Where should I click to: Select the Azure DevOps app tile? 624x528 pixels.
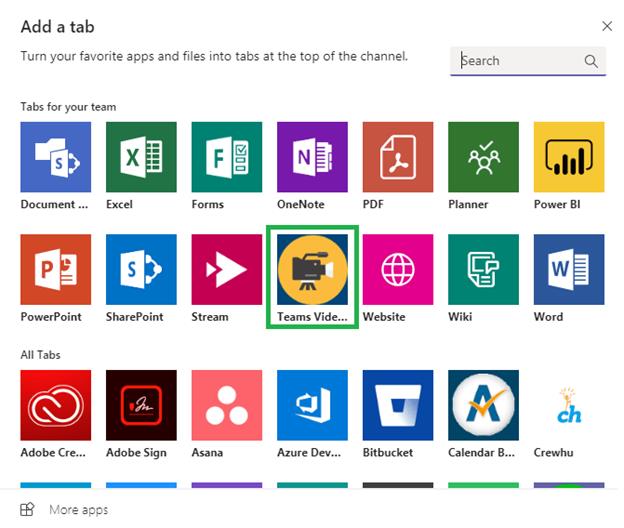pyautogui.click(x=312, y=405)
